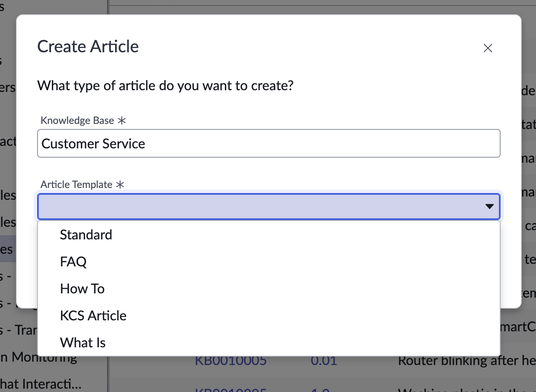536x392 pixels.
Task: Open the Router blinking article title
Action: 464,360
